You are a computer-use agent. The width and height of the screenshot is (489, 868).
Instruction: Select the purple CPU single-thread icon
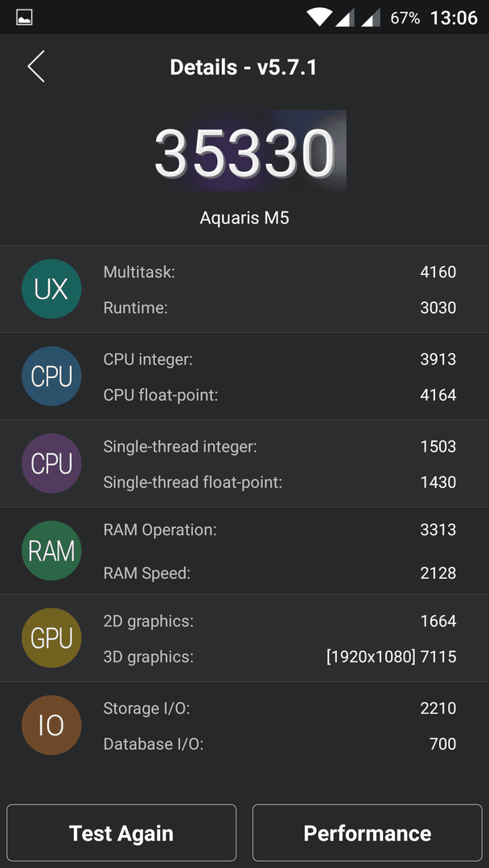[x=51, y=464]
